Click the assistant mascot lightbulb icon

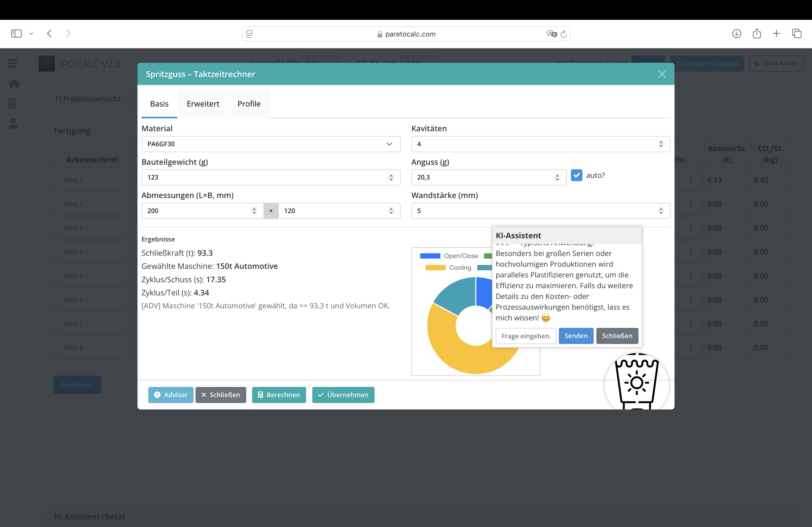pyautogui.click(x=636, y=382)
